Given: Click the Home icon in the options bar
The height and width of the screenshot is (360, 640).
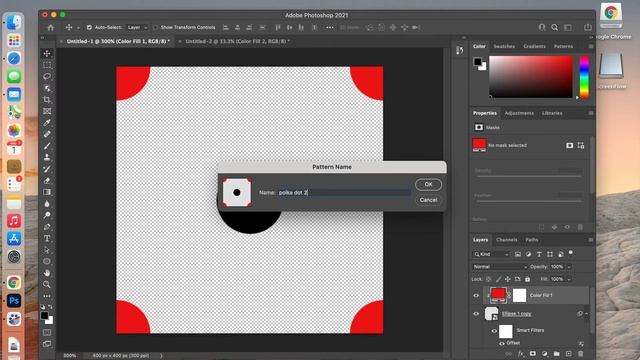Looking at the screenshot, I should 51,27.
